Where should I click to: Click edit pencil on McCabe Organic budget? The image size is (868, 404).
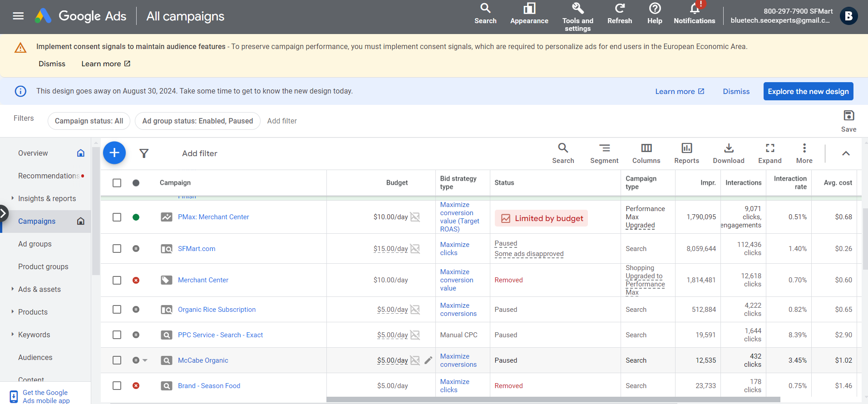pyautogui.click(x=428, y=360)
